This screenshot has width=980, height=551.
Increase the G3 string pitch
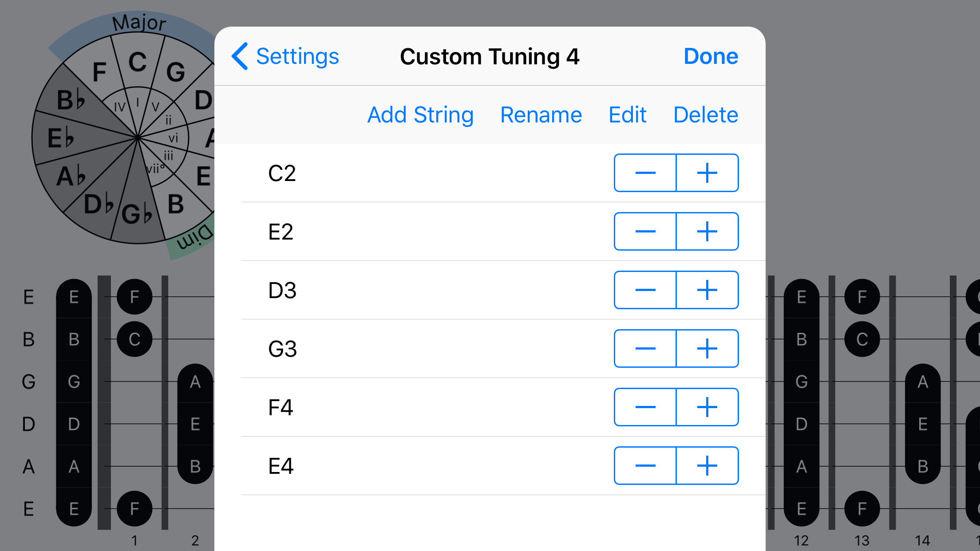(707, 348)
